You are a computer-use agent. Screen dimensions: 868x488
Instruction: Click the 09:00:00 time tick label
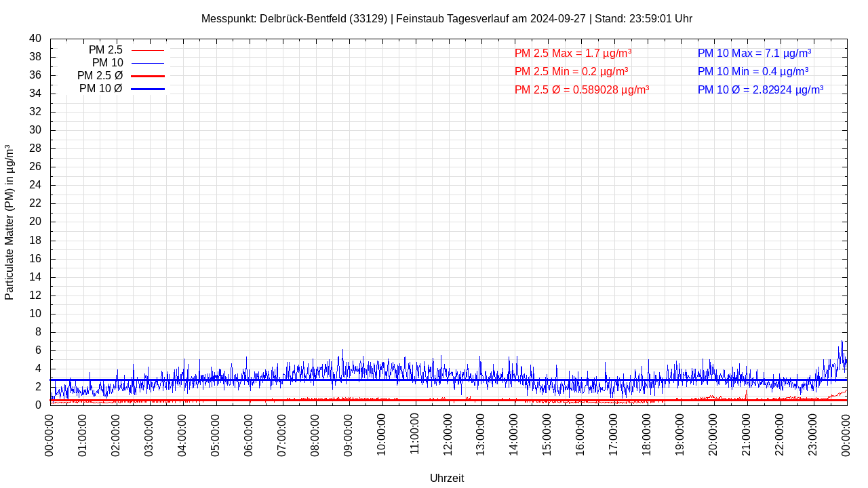click(349, 434)
